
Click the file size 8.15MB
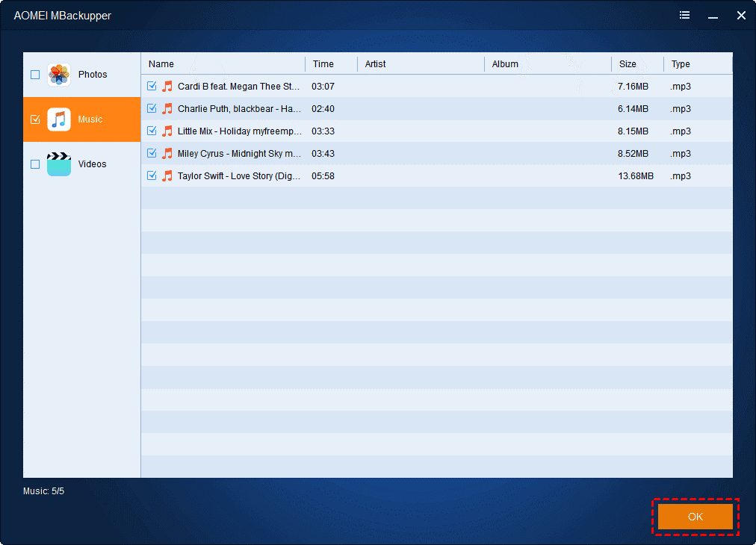coord(633,131)
